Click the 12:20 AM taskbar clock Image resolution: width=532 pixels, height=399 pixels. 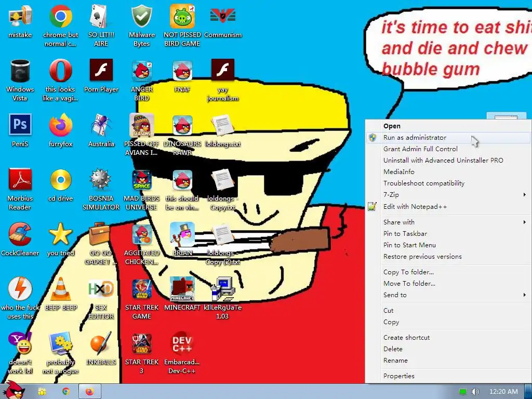(x=503, y=392)
